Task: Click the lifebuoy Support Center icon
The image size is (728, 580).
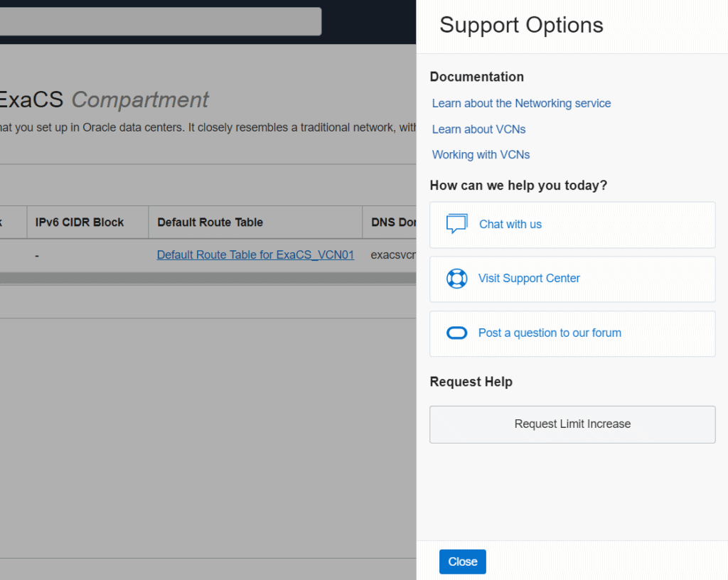Action: (x=456, y=279)
